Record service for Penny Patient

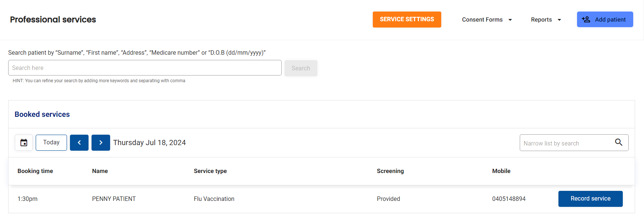(590, 199)
